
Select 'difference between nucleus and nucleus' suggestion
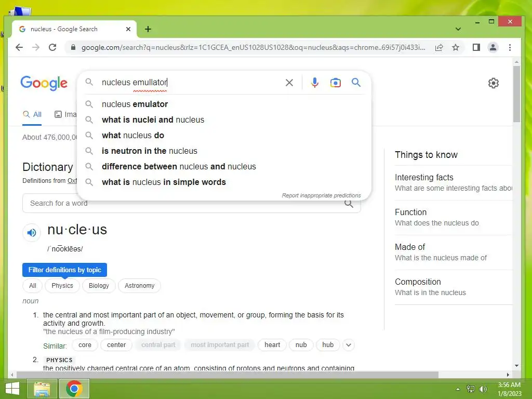click(224, 167)
